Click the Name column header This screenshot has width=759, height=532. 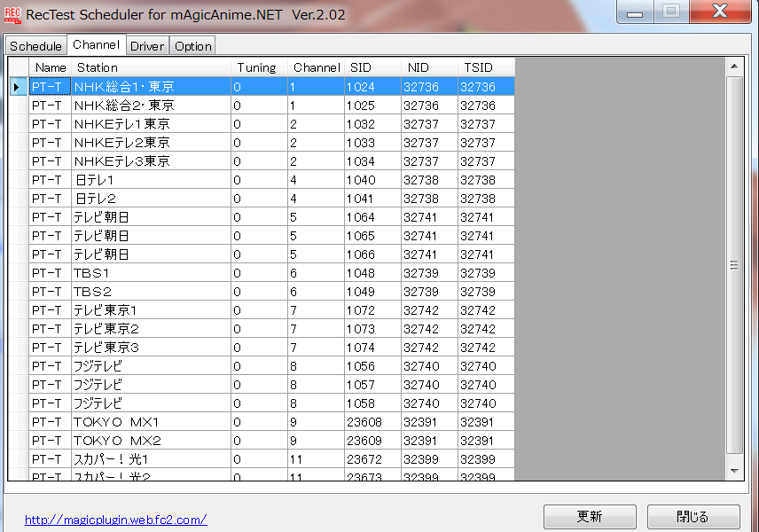pos(51,67)
